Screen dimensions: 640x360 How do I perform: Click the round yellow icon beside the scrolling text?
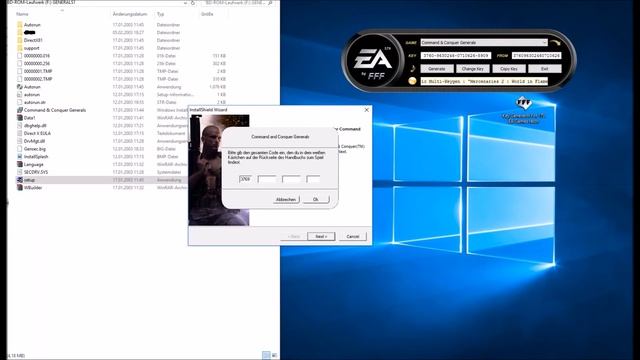pos(412,81)
